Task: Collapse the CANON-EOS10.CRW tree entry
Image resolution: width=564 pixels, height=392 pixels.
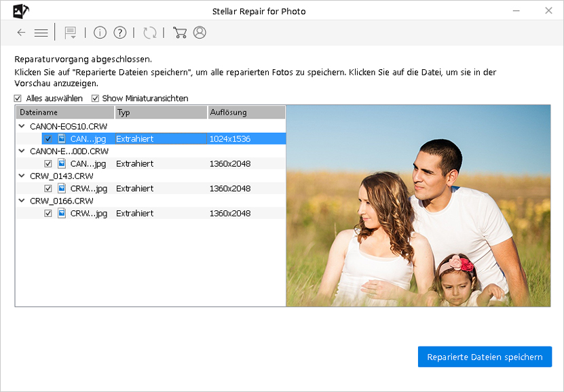Action: 21,125
